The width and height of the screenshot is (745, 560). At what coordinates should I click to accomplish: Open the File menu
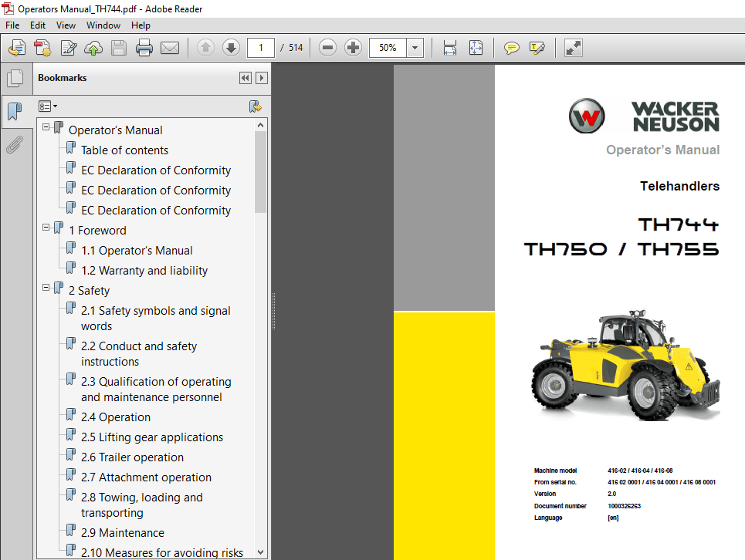12,25
